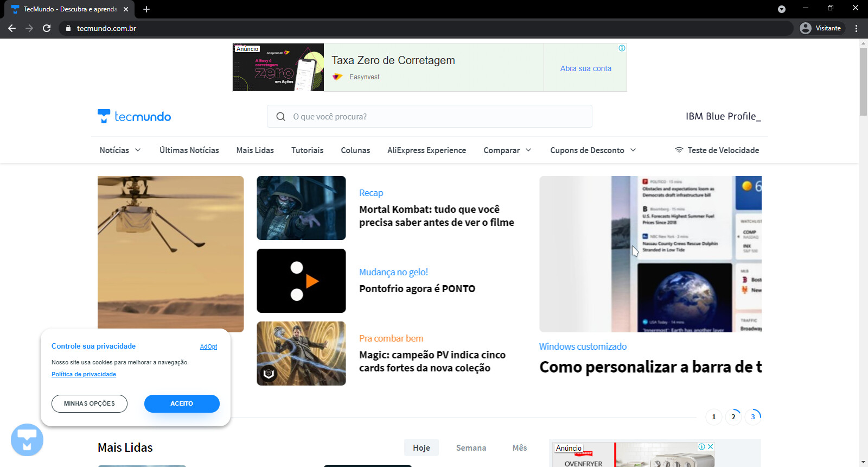Open AliExpress Experience
Image resolution: width=868 pixels, height=467 pixels.
[426, 150]
